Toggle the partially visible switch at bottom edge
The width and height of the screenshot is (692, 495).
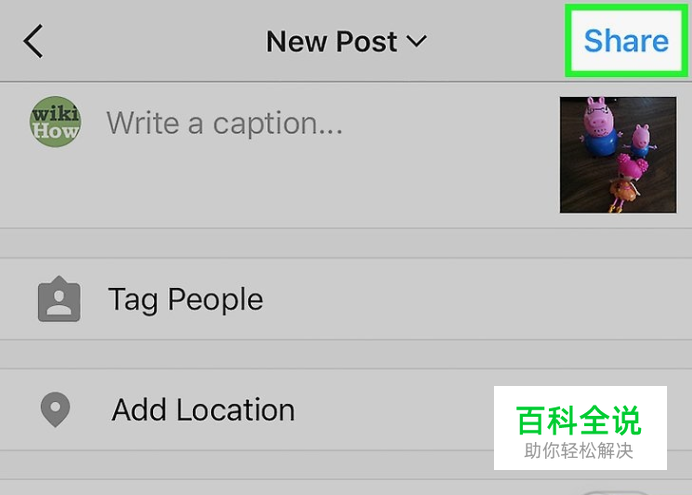tap(614, 492)
